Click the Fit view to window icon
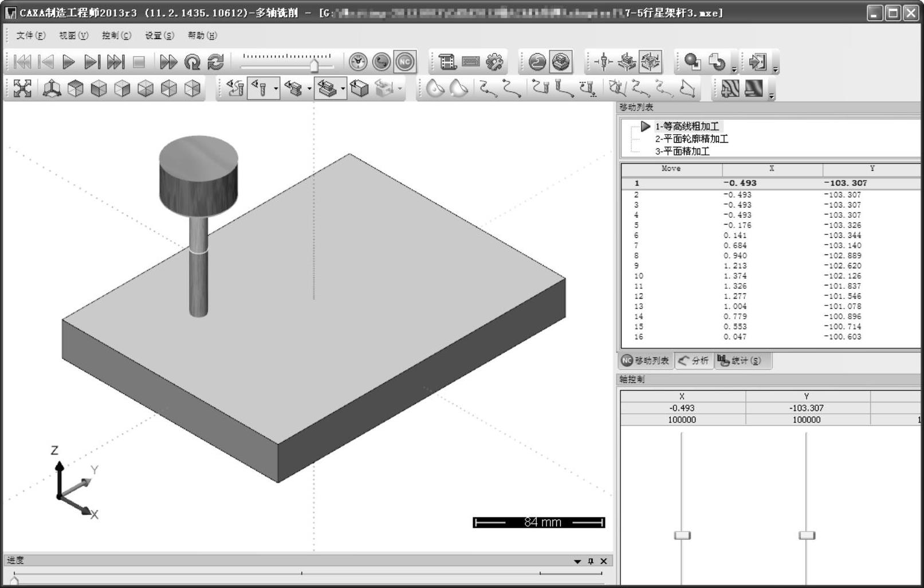Viewport: 924px width, 588px height. [22, 88]
